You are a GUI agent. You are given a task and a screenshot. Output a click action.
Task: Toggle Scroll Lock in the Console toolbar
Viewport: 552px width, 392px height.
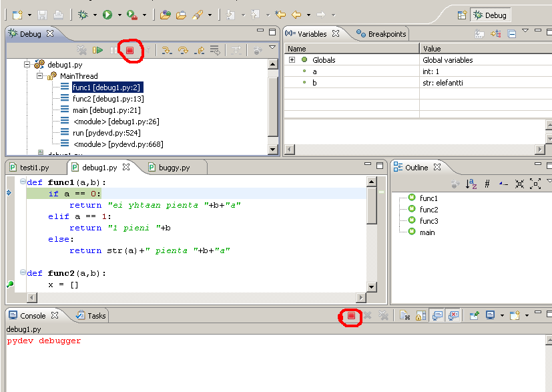pyautogui.click(x=421, y=316)
